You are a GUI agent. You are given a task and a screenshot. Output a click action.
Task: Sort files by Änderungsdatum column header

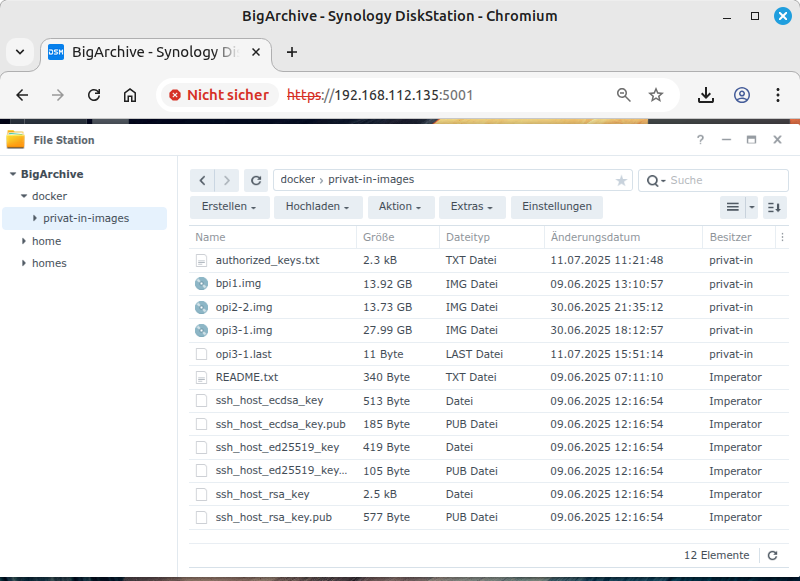595,238
